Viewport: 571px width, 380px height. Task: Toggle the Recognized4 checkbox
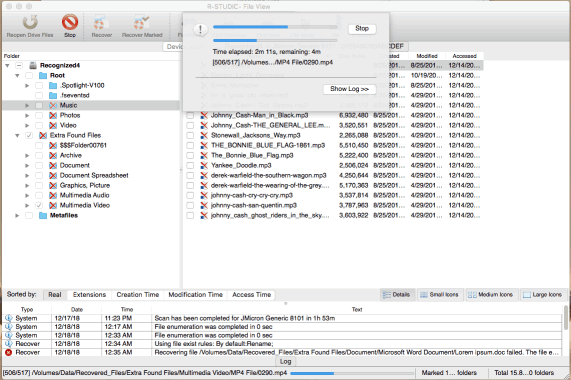(19, 66)
